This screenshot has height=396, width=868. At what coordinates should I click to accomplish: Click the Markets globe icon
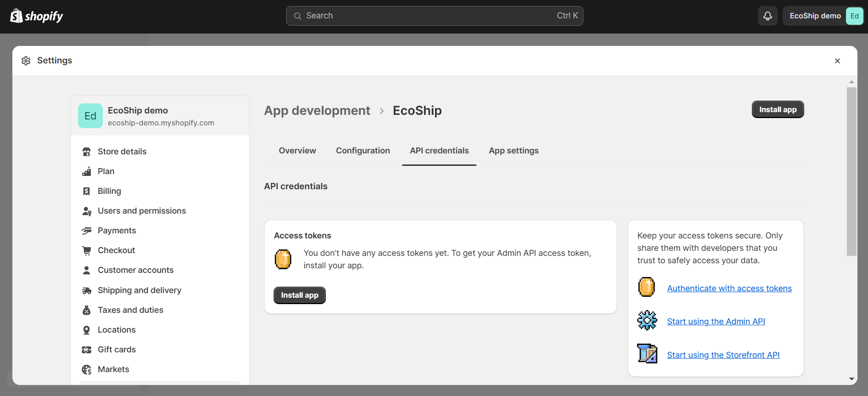[x=86, y=369]
